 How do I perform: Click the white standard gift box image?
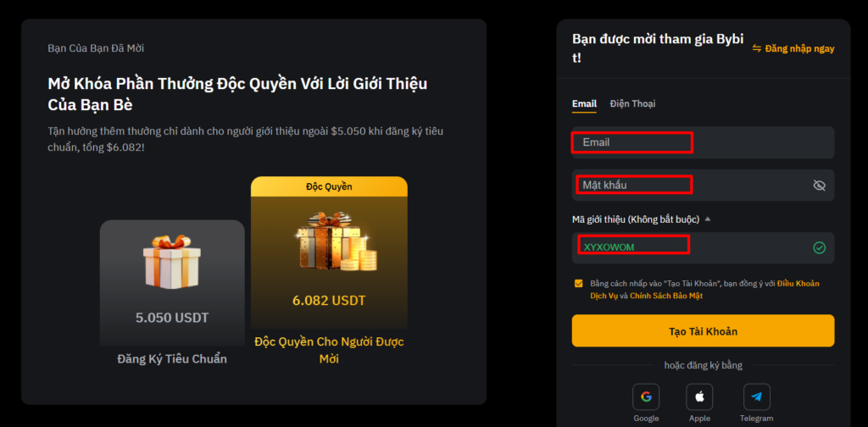pos(171,262)
